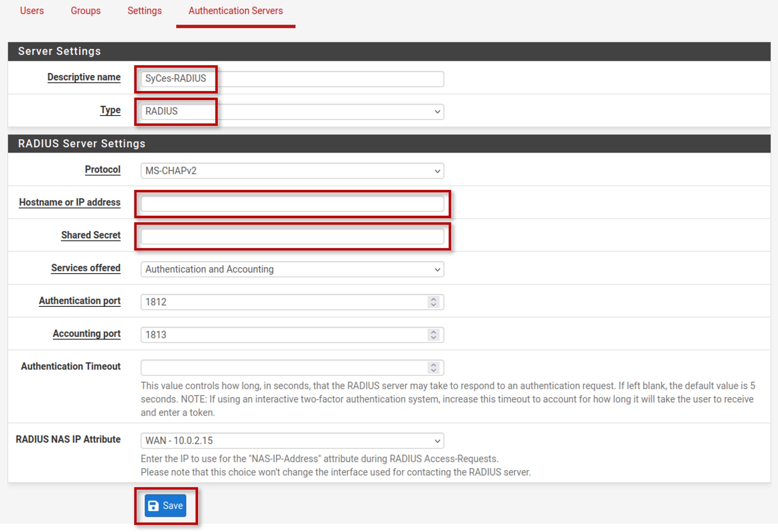Viewport: 778px width, 532px height.
Task: Click the Accounting port field showing 1813
Action: point(292,335)
